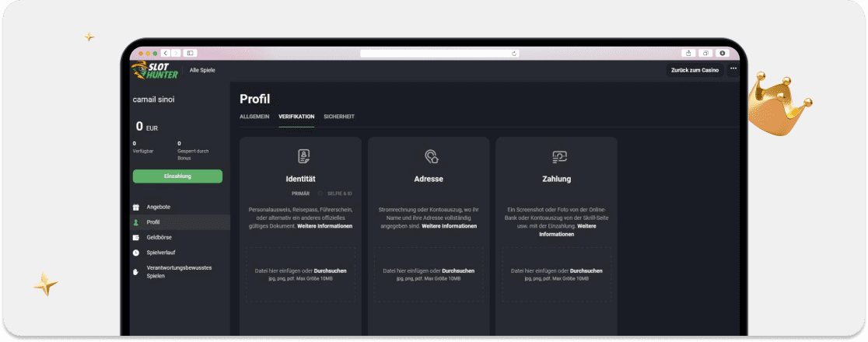This screenshot has width=868, height=342.
Task: Select the PRIMÄR identity option
Action: [300, 193]
